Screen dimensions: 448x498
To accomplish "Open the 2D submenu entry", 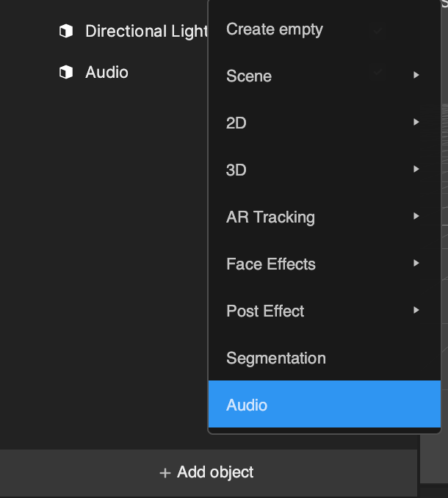I will coord(325,123).
